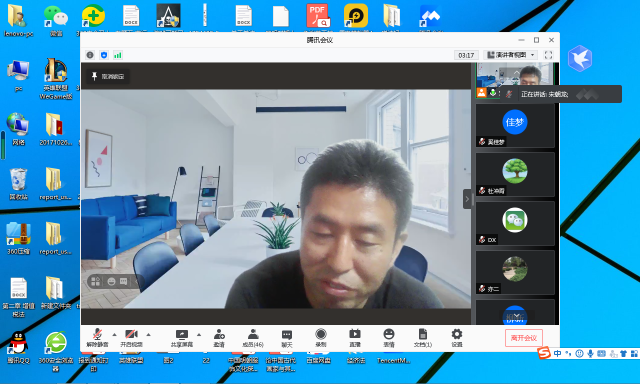Open the chat panel
640x384 pixels.
[x=287, y=337]
